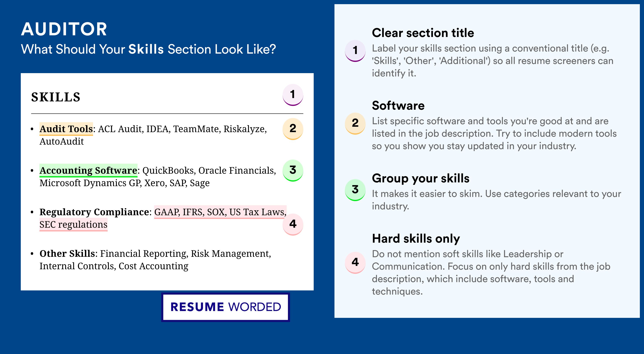Click the purple number 1 badge beside SKILLS

click(293, 95)
